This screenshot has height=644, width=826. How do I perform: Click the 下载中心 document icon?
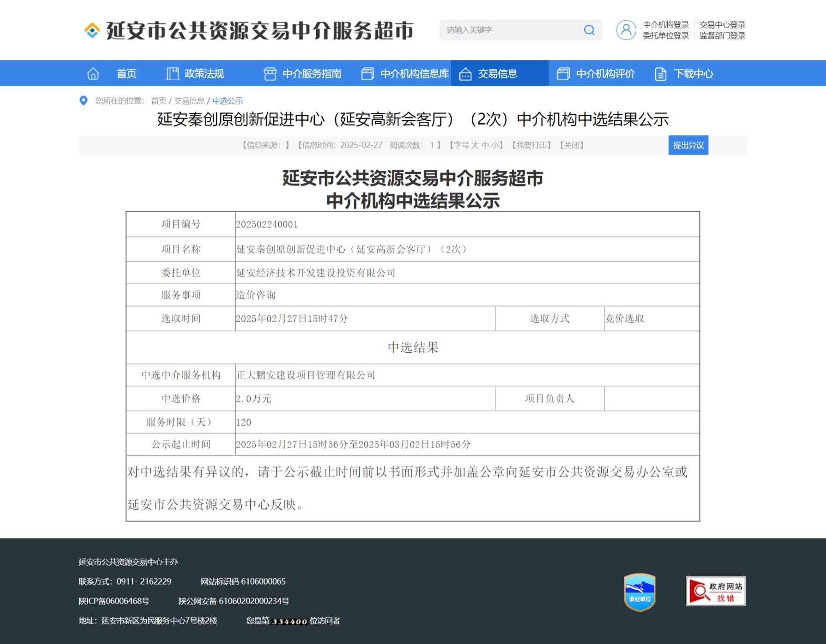(x=660, y=74)
